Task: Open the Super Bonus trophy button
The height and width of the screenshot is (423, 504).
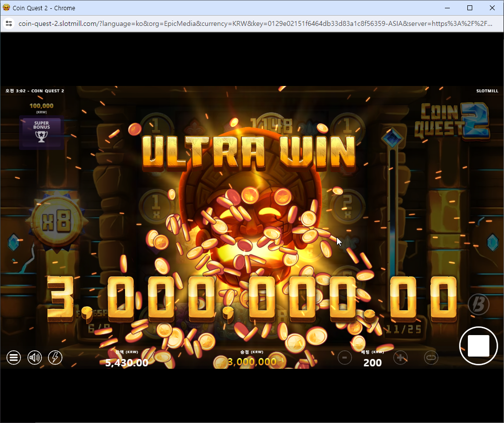Action: tap(42, 132)
